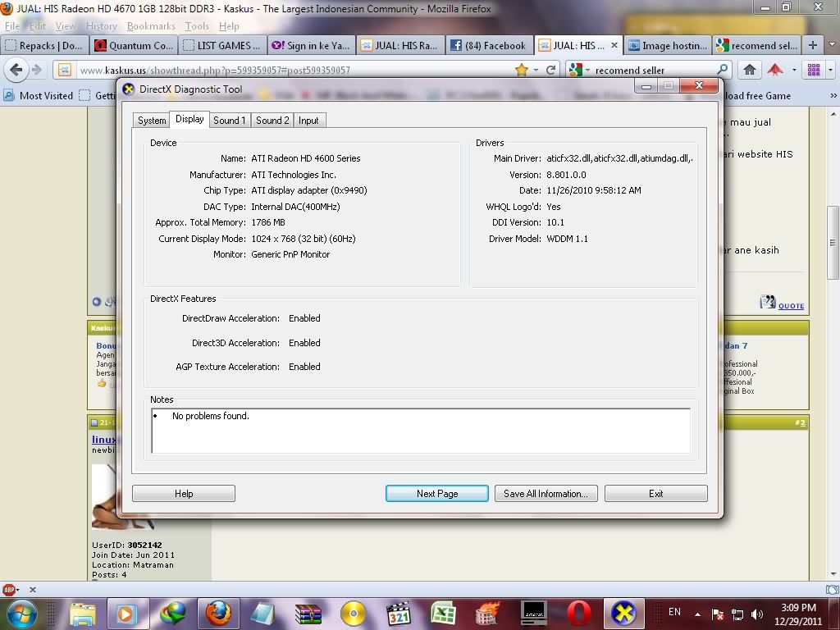Switch to LIST GAMES browser tab
The image size is (840, 630).
(x=222, y=46)
